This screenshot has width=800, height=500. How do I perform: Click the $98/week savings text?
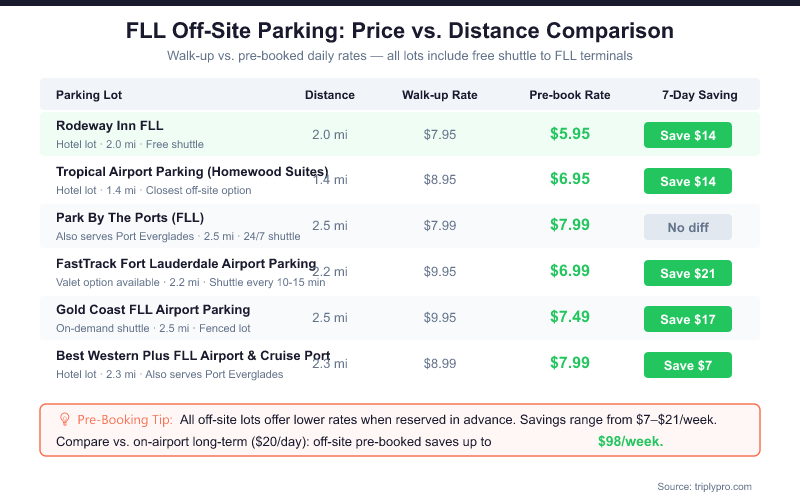(x=630, y=441)
